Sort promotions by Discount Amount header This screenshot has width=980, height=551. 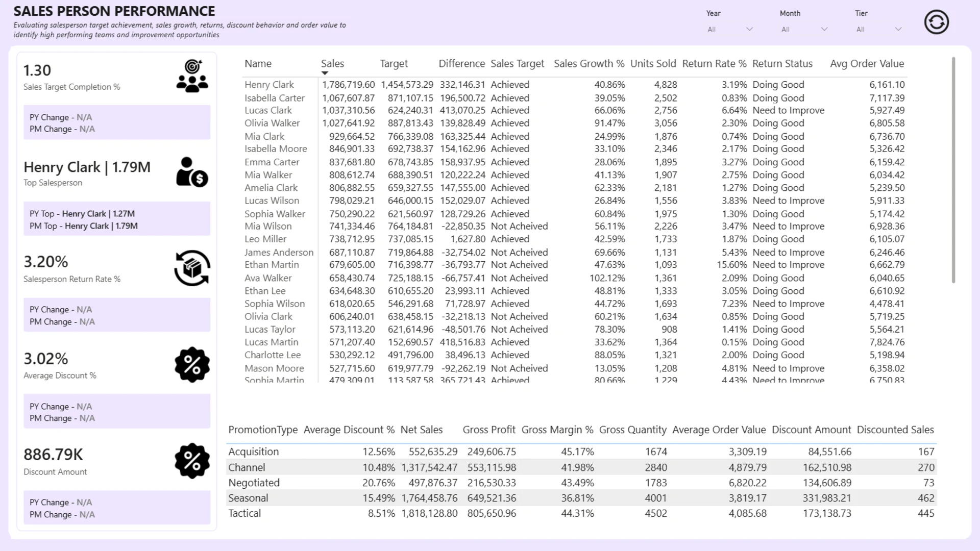tap(811, 430)
